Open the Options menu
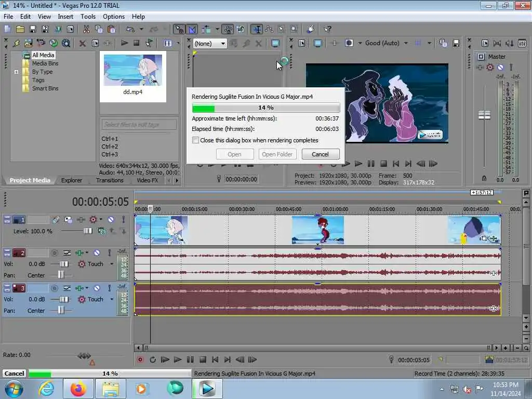Viewport: 532px width, 399px height. [114, 16]
